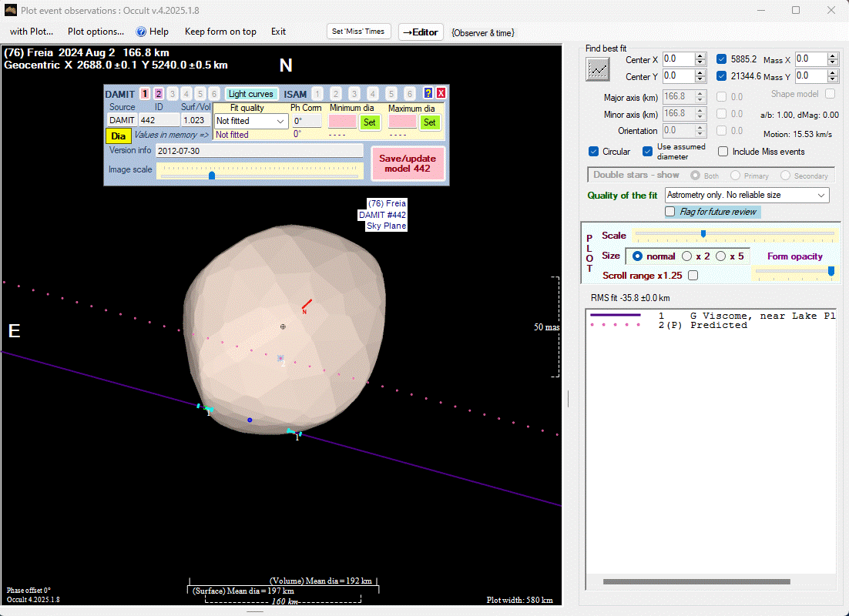The width and height of the screenshot is (849, 616).
Task: Select the x 2 plot size option
Action: [x=686, y=256]
